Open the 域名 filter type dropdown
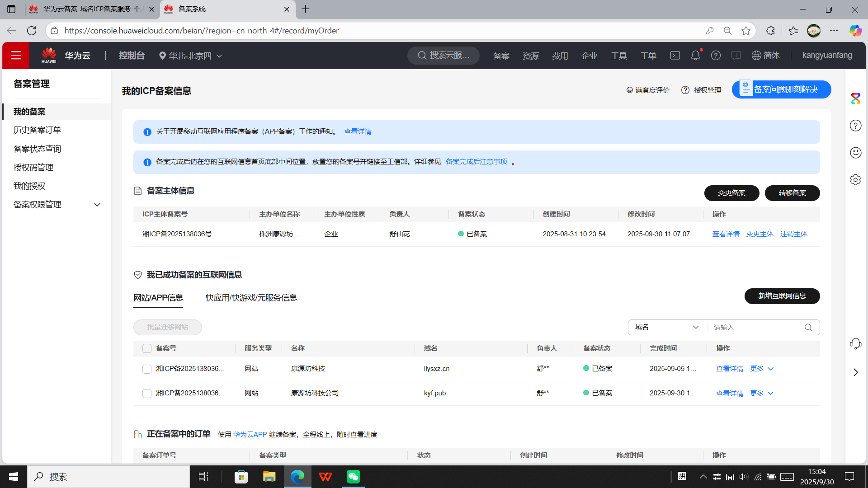 tap(667, 328)
